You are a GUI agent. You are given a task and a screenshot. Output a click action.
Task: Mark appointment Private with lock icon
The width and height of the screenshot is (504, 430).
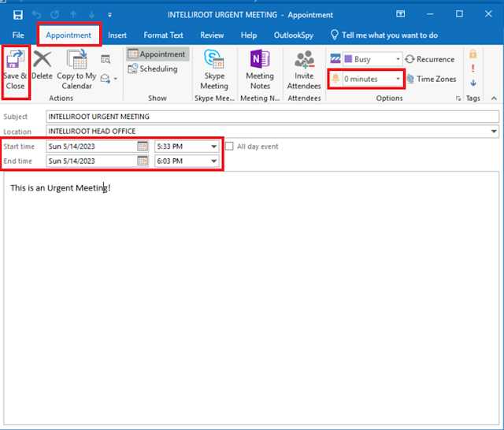[472, 54]
